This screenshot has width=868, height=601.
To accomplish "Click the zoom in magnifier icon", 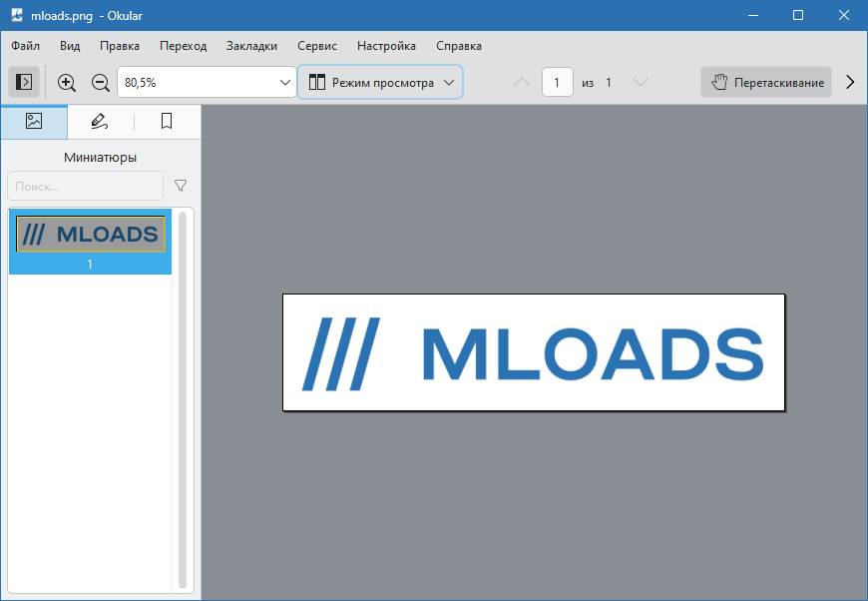I will pos(66,82).
